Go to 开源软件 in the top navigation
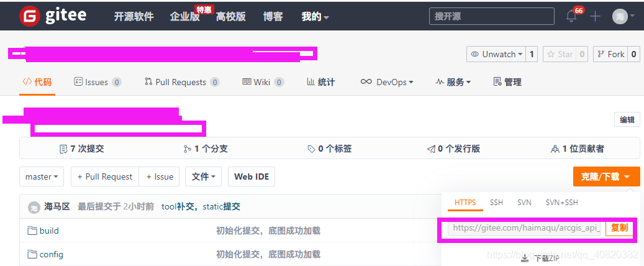The height and width of the screenshot is (266, 644). click(x=134, y=17)
